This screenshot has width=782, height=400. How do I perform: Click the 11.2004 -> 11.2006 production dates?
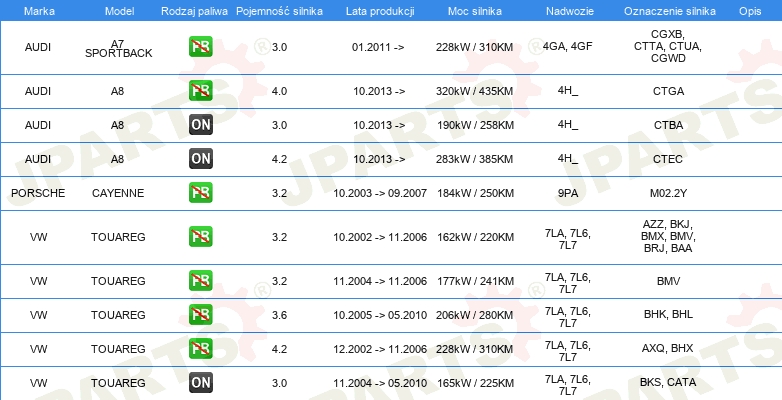(380, 281)
